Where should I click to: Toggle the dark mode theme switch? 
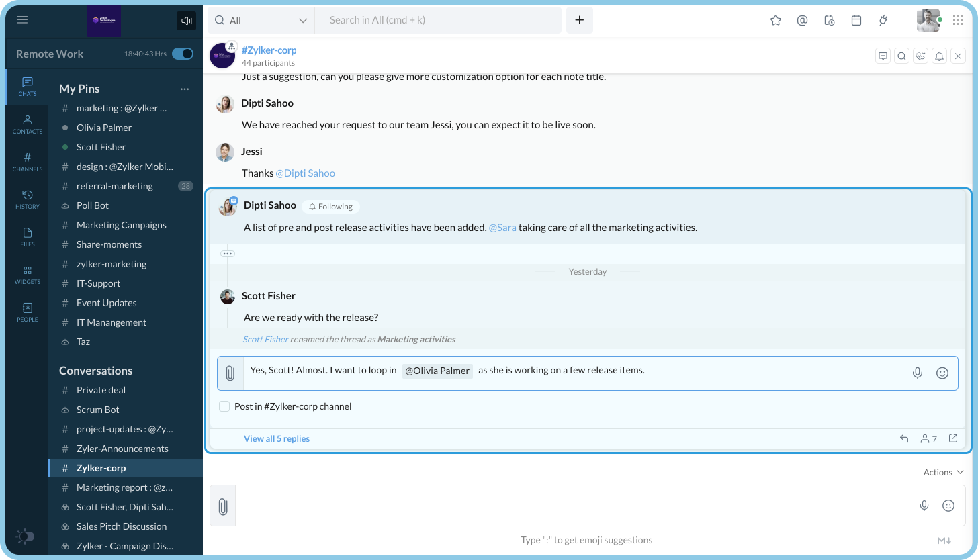[25, 536]
